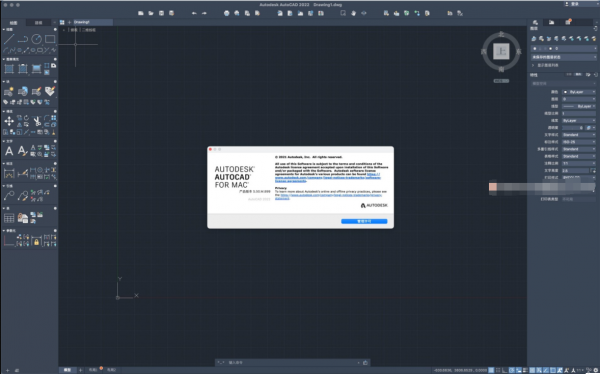Toggle grid display in status bar
The image size is (600, 374).
point(491,370)
